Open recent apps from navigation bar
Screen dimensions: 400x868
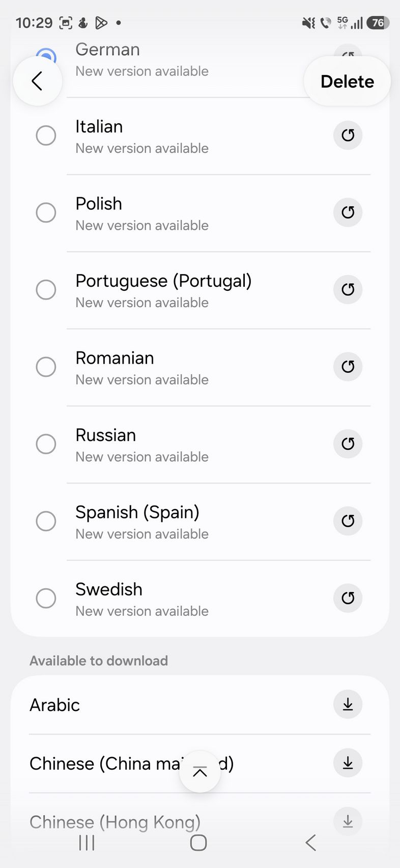[87, 843]
